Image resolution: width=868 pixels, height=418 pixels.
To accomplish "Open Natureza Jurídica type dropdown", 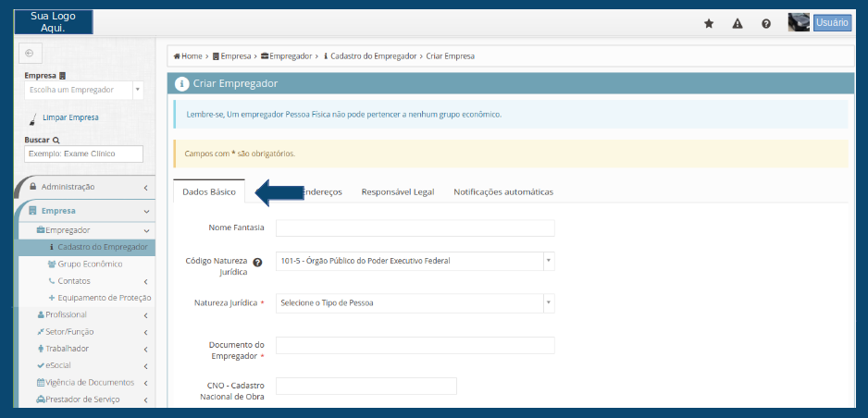I will tap(415, 303).
